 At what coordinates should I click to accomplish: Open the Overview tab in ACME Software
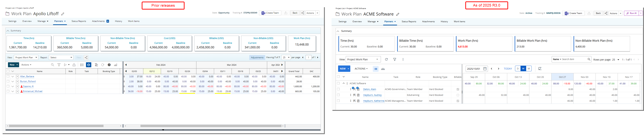(357, 22)
